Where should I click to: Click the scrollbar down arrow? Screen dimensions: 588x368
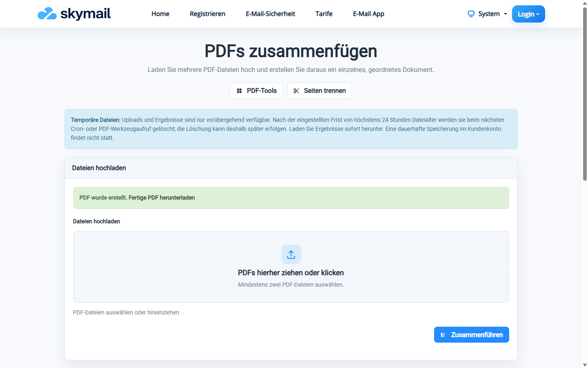(x=585, y=365)
